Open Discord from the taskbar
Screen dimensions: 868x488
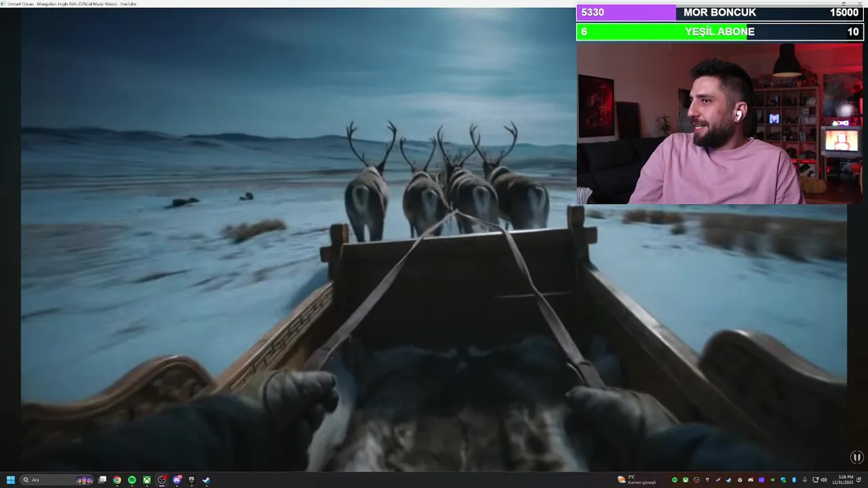click(x=177, y=480)
